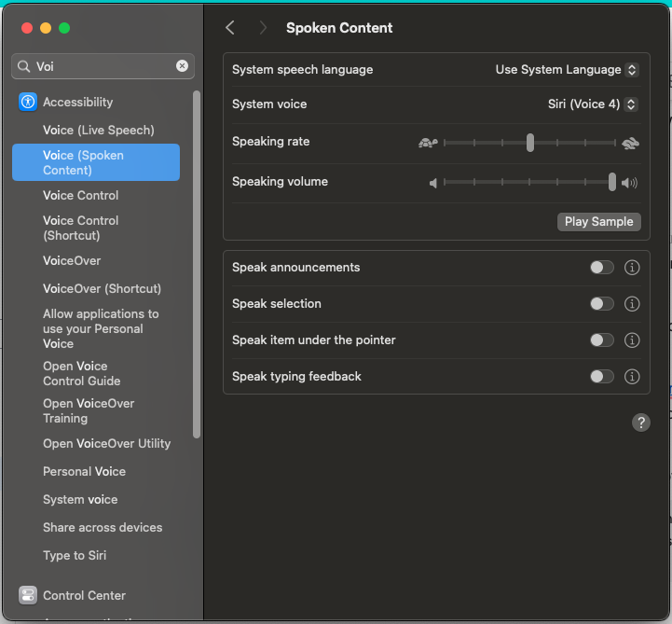
Task: Go back with the left chevron
Action: [x=230, y=28]
